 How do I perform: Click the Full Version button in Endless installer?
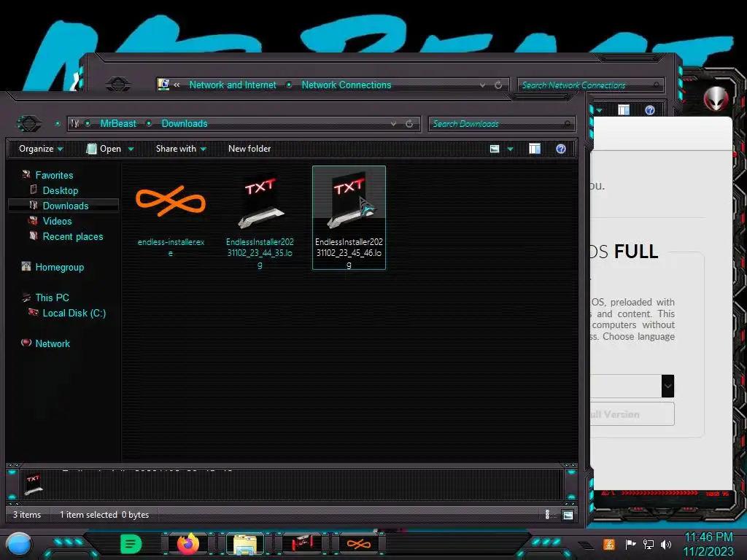click(632, 414)
